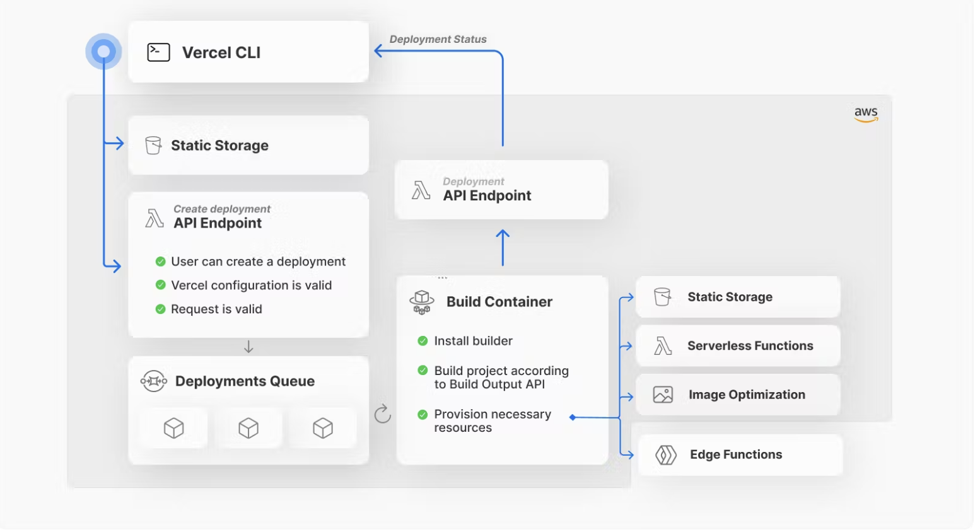Click the text Install builder
This screenshot has height=532, width=980.
pyautogui.click(x=473, y=341)
